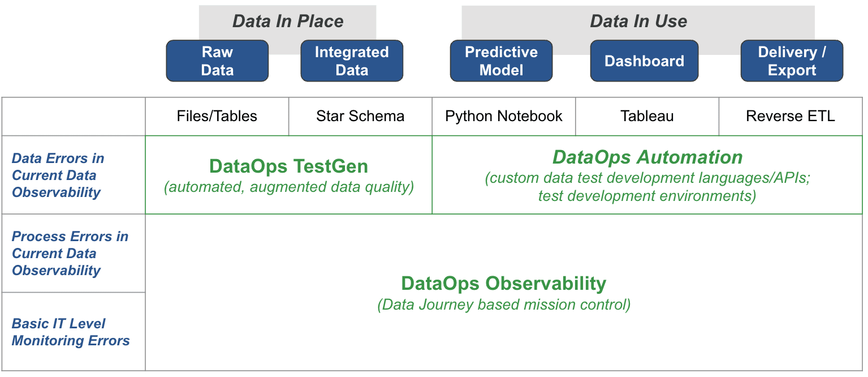This screenshot has width=868, height=377.
Task: Open the DataOps Automation heading
Action: pyautogui.click(x=647, y=157)
